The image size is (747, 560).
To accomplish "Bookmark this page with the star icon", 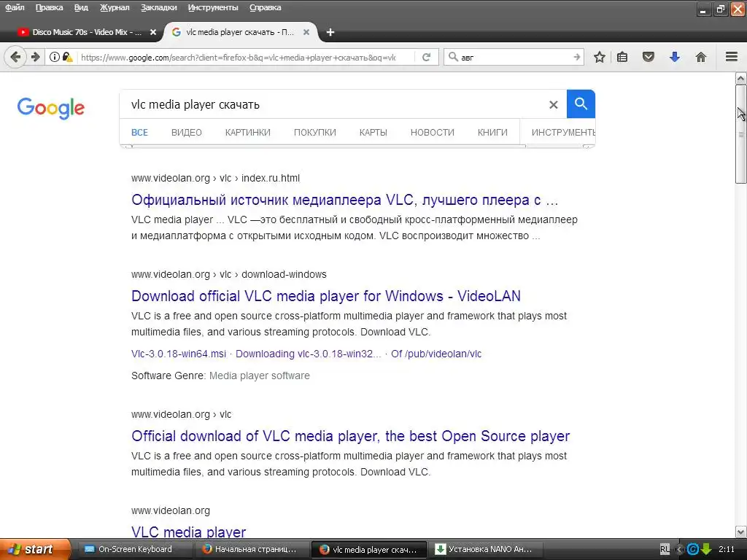I will pos(600,57).
